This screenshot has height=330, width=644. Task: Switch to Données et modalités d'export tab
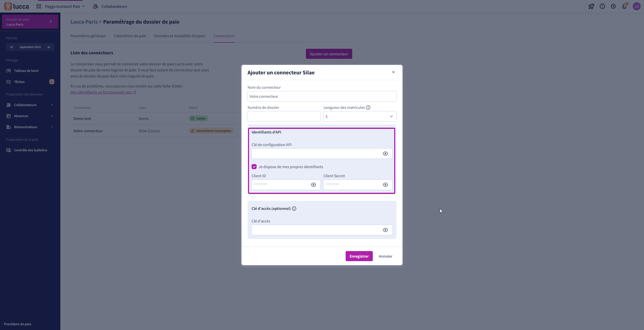click(x=180, y=36)
